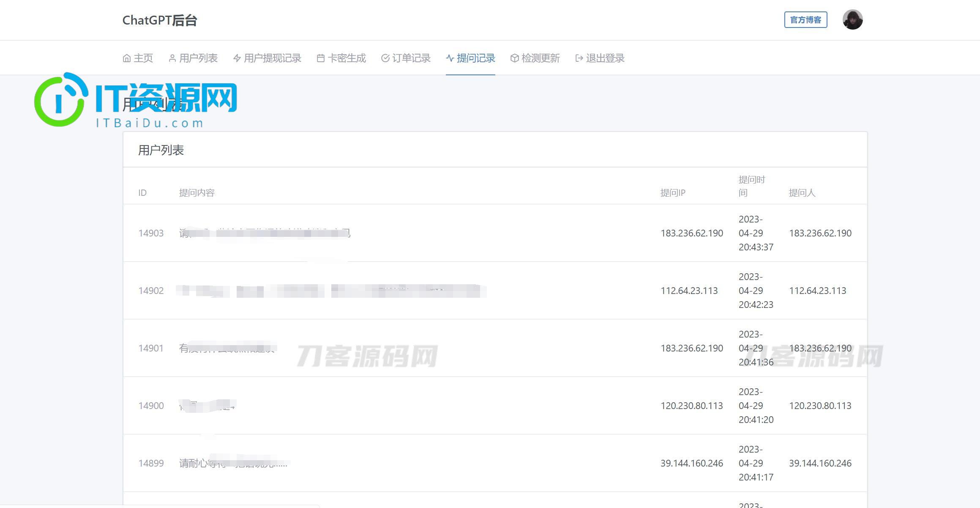Click timestamp 2023-04-29 20:41:36

[756, 348]
